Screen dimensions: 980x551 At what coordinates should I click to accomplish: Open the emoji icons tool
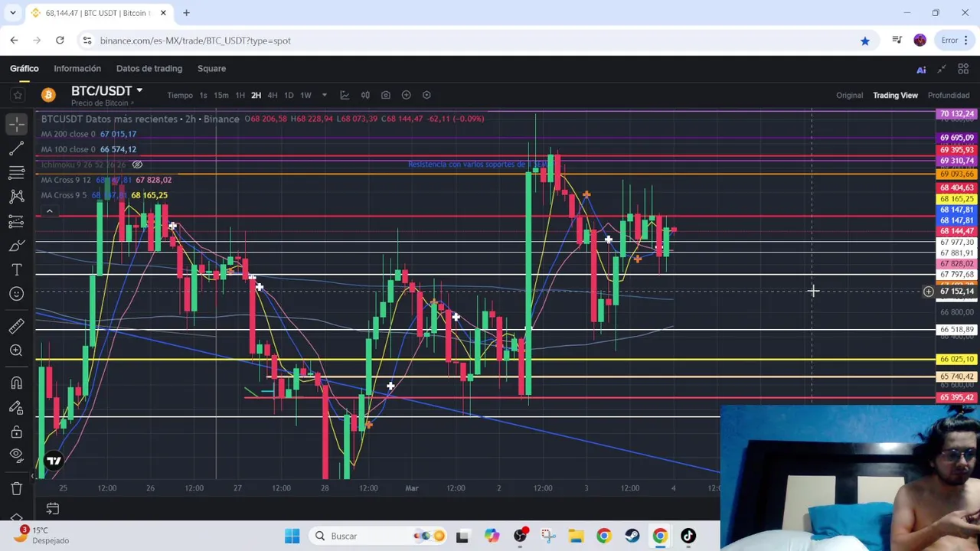(17, 294)
